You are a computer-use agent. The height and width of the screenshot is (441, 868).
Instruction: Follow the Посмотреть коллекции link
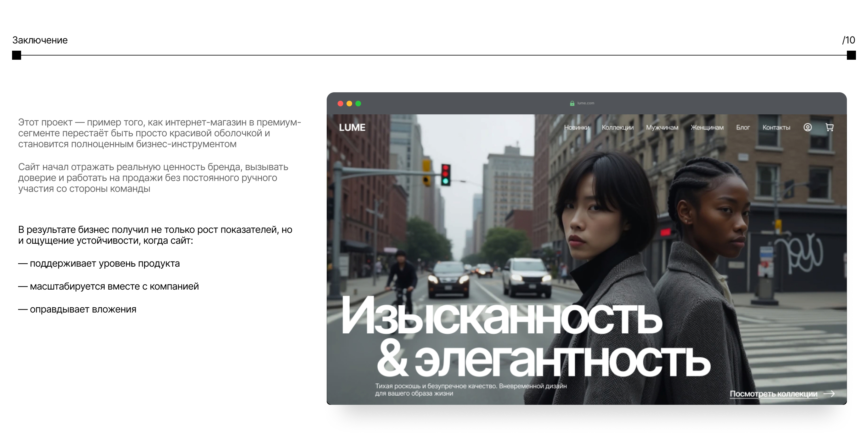(773, 394)
